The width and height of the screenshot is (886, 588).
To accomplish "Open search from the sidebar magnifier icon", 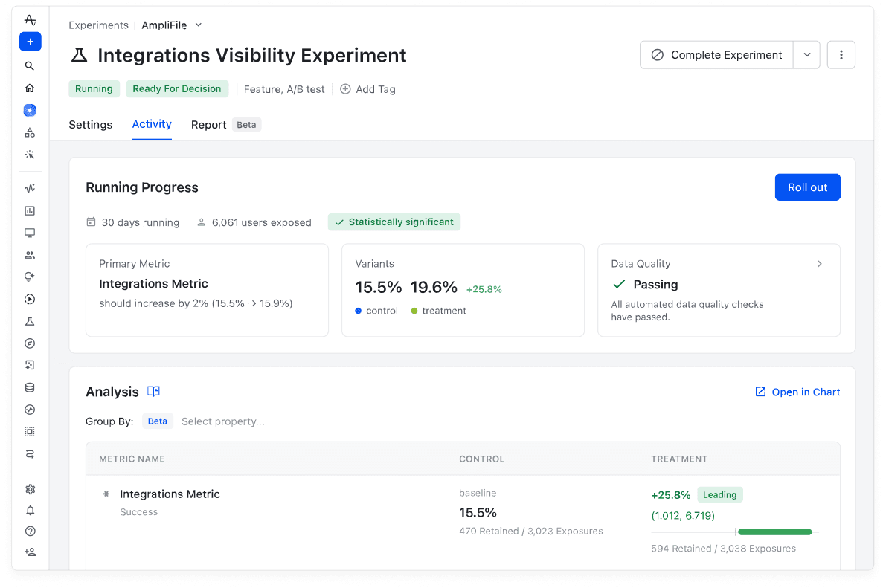I will click(30, 66).
